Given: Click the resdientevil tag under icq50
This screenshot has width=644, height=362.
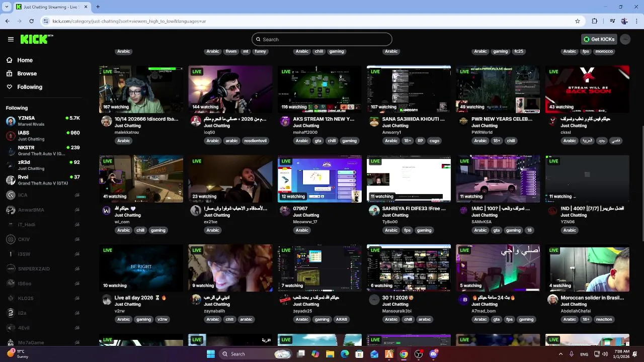Looking at the screenshot, I should [255, 141].
